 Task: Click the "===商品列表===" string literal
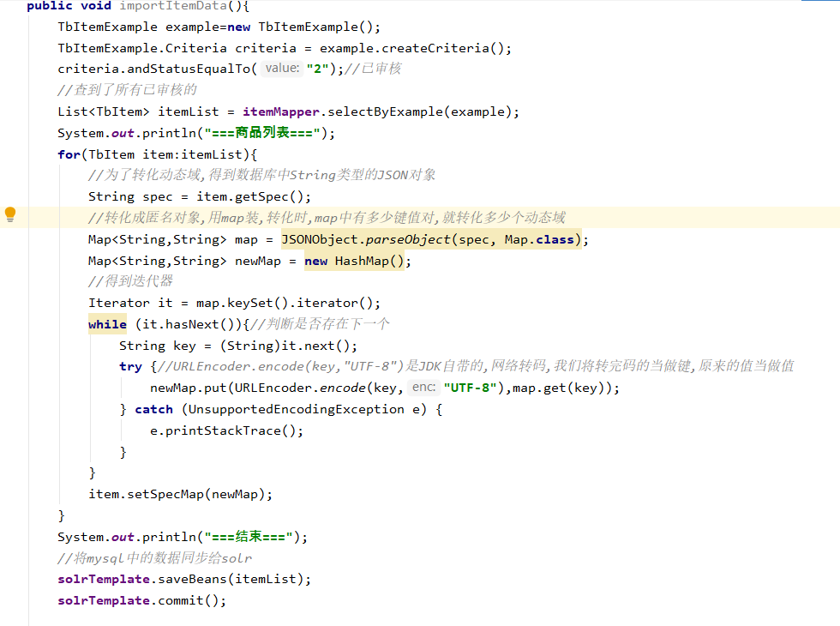[x=262, y=132]
